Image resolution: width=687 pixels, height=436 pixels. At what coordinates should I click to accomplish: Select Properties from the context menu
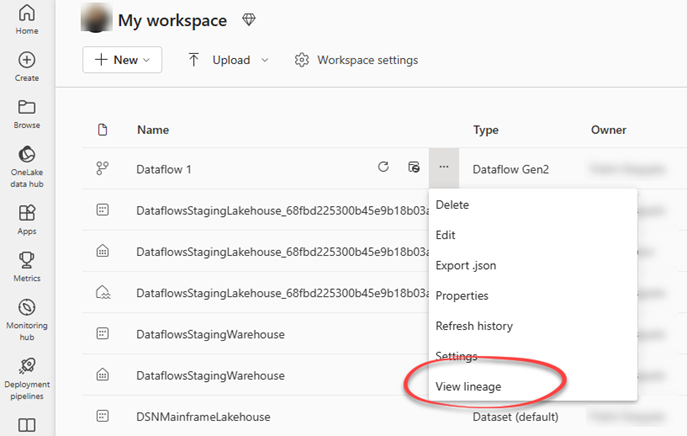462,296
